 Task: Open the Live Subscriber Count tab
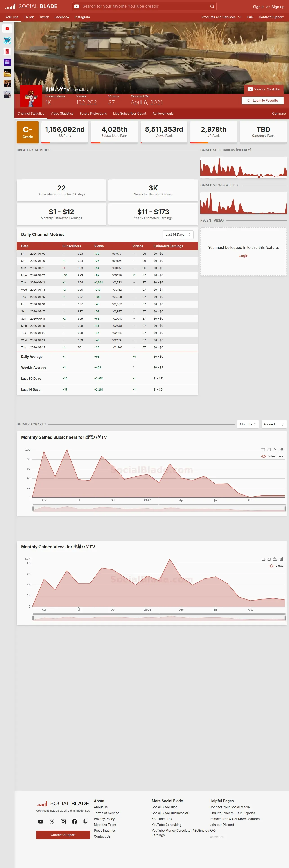click(129, 114)
